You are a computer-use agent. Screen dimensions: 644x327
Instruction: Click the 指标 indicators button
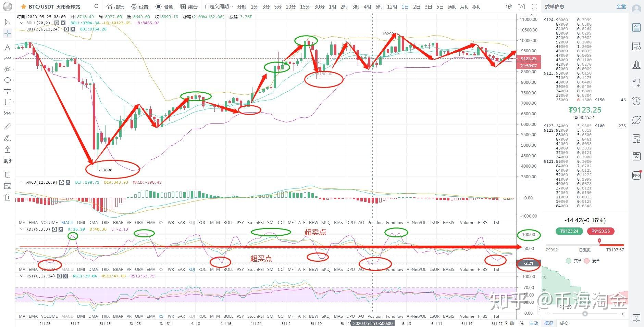[115, 6]
